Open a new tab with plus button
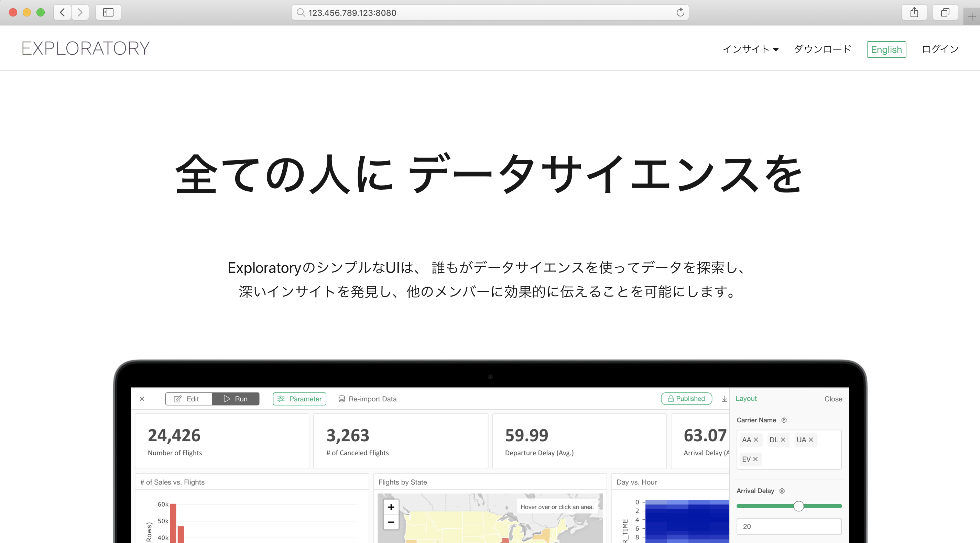 click(x=972, y=17)
